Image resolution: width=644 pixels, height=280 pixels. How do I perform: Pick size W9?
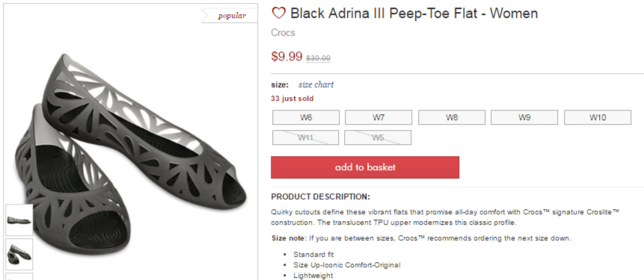(x=524, y=117)
